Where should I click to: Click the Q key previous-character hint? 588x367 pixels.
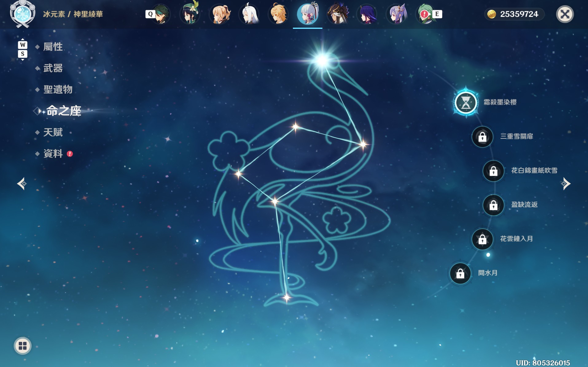pyautogui.click(x=150, y=14)
